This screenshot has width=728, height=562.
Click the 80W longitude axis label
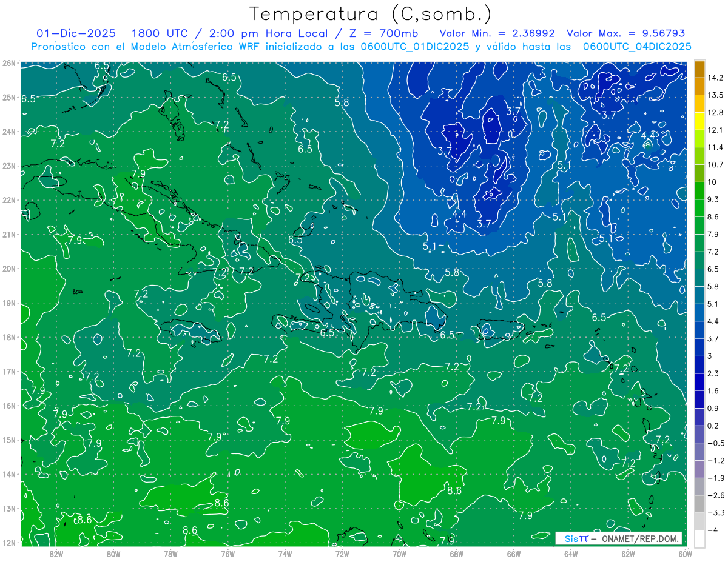[x=113, y=554]
